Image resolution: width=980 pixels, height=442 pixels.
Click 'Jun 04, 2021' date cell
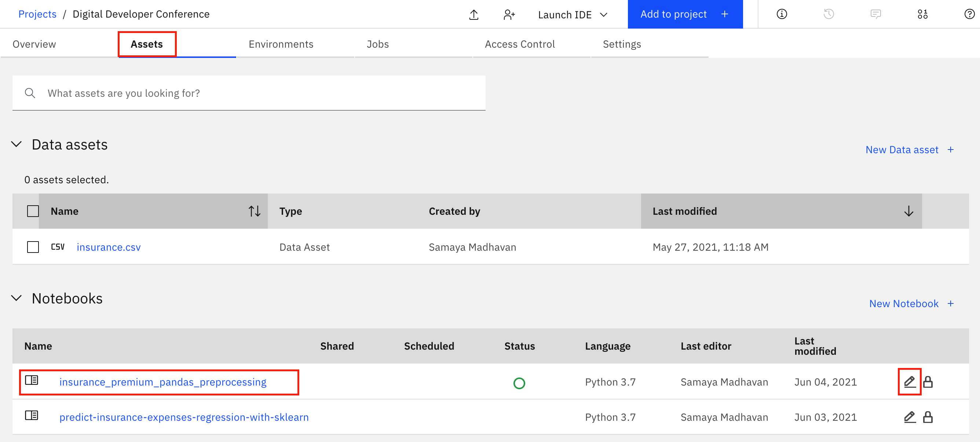825,382
